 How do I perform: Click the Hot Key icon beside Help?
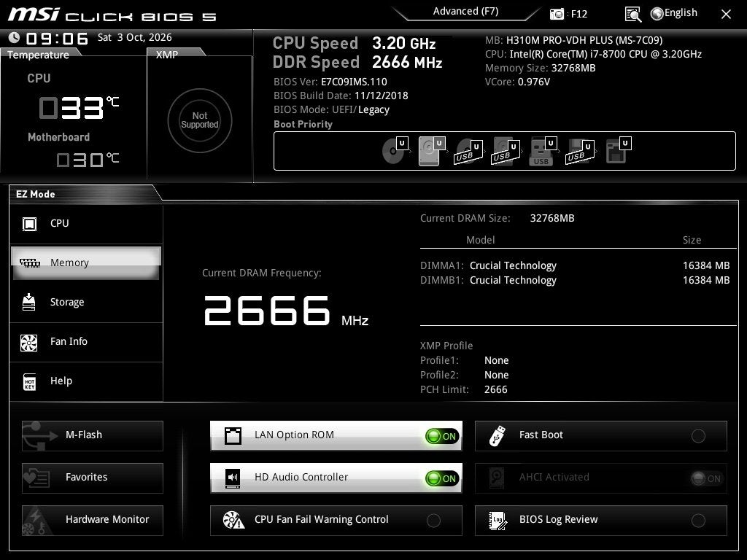point(29,382)
